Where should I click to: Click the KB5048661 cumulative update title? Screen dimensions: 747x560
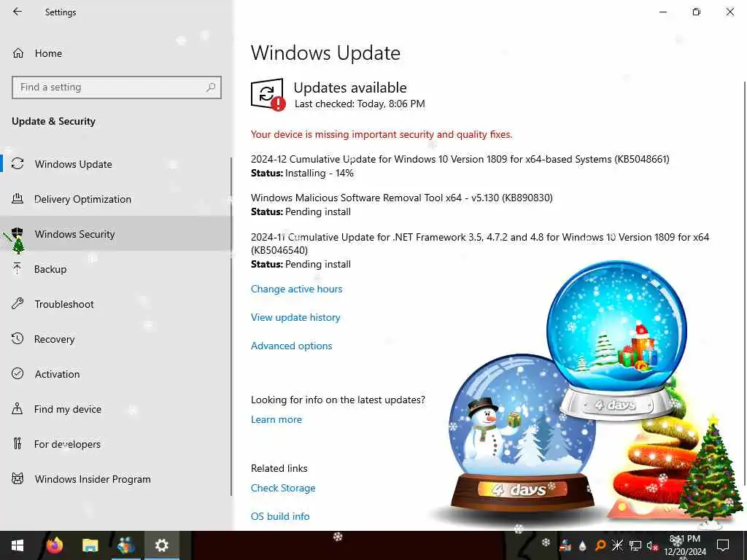coord(460,159)
